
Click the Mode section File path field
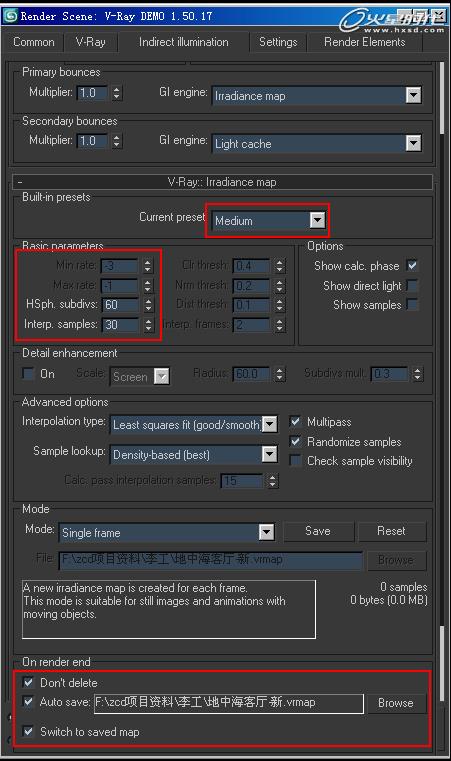tap(211, 560)
